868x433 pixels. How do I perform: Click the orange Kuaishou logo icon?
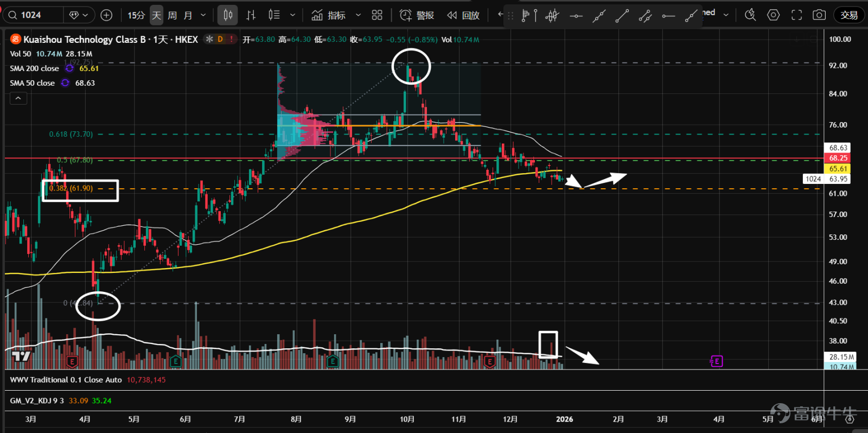(16, 39)
